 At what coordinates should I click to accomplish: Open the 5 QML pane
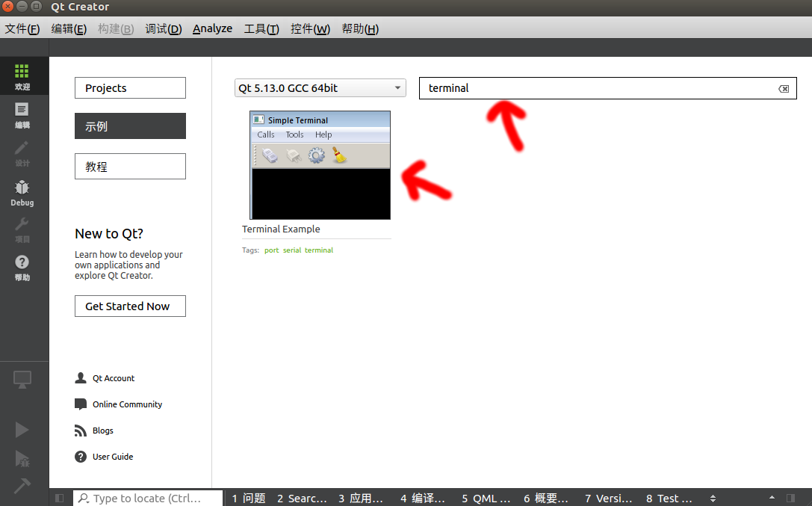(486, 499)
